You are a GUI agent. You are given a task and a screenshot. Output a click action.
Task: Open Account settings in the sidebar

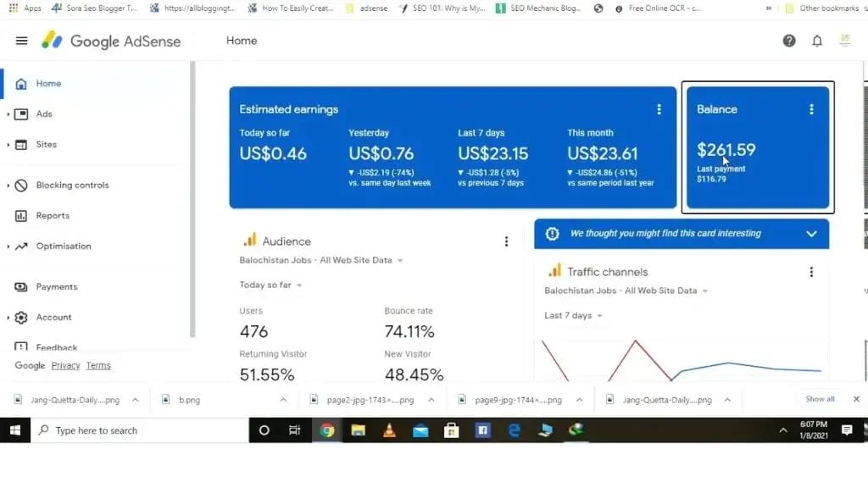pyautogui.click(x=52, y=317)
